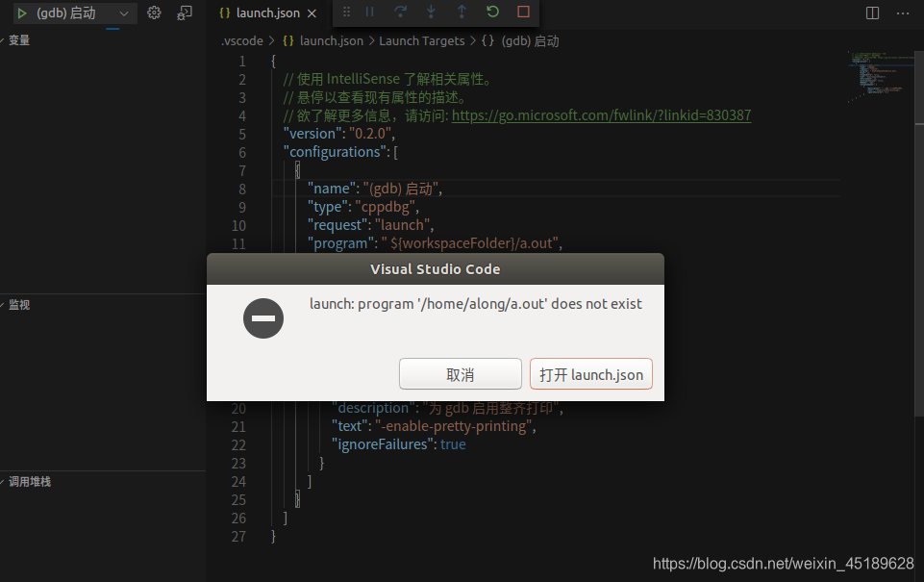Image resolution: width=924 pixels, height=582 pixels.
Task: Grab the debug toolbar drag handle
Action: coord(346,12)
